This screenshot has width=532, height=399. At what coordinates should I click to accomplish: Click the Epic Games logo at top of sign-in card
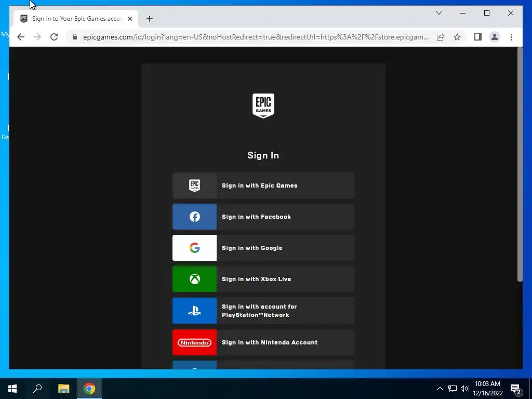tap(263, 106)
